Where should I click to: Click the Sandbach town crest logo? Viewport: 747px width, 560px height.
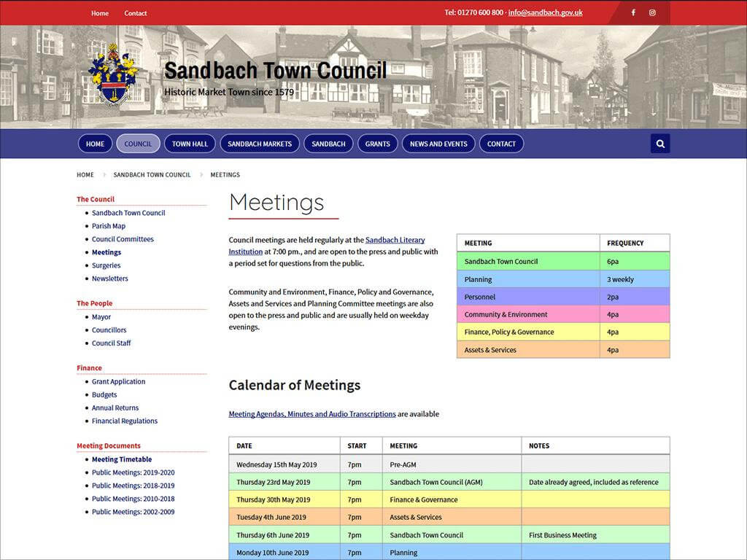tap(113, 74)
